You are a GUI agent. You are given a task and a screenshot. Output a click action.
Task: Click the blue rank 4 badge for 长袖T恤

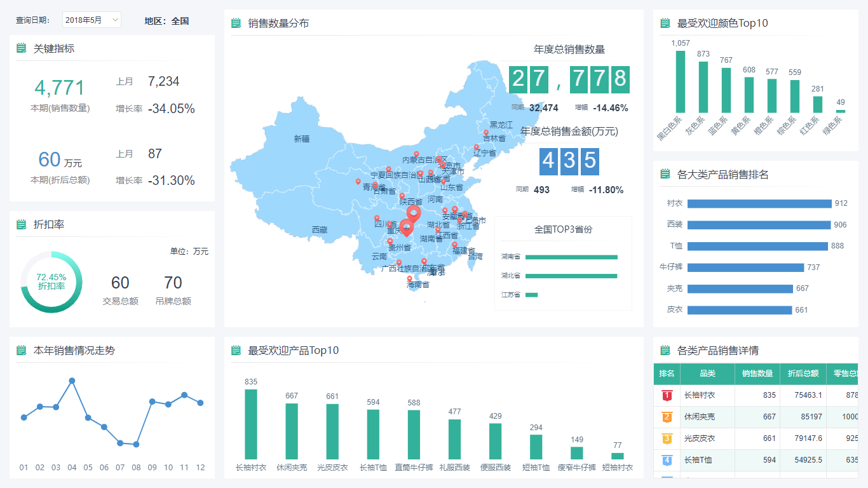[667, 460]
